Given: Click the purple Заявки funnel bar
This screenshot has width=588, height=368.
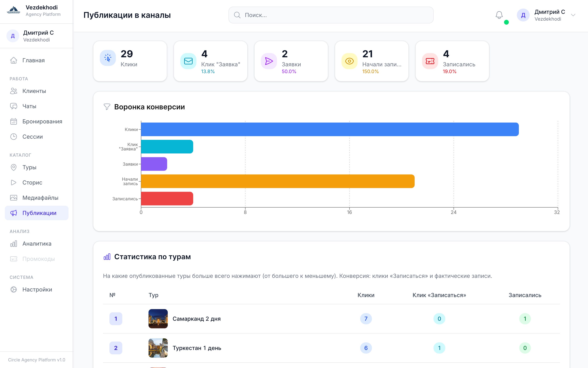Looking at the screenshot, I should (x=154, y=164).
